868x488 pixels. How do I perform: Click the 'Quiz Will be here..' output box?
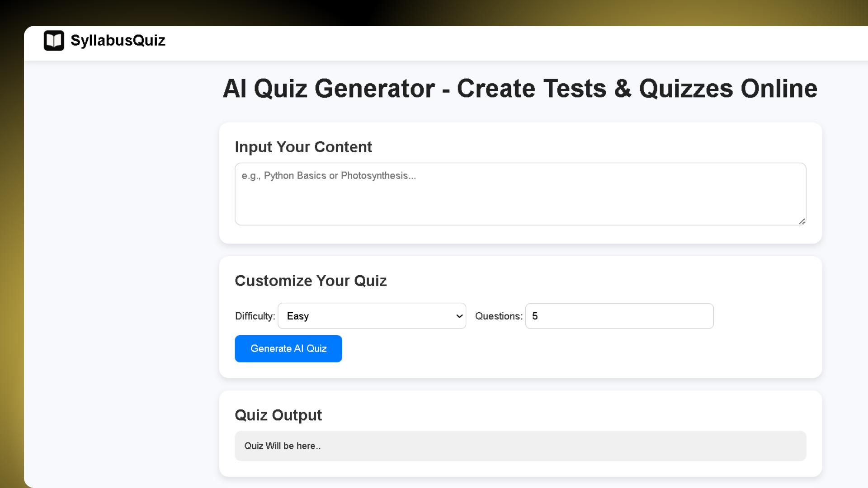point(520,446)
